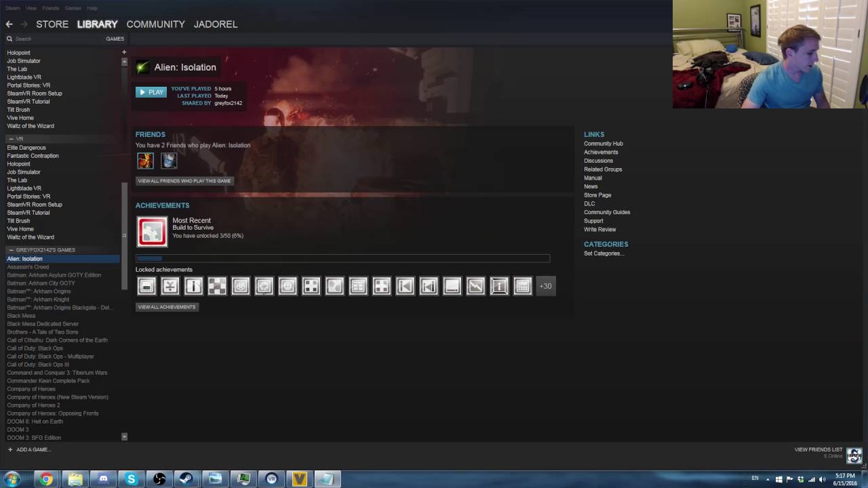Open the Steam menu
Image resolution: width=868 pixels, height=488 pixels.
[x=12, y=8]
